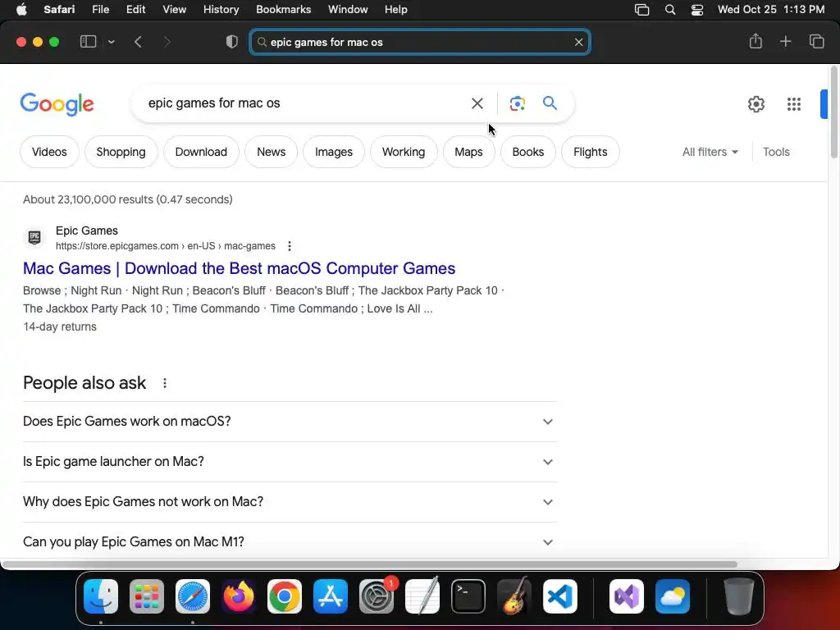Click the Safari address bar field
Image resolution: width=840 pixels, height=630 pixels.
point(420,43)
